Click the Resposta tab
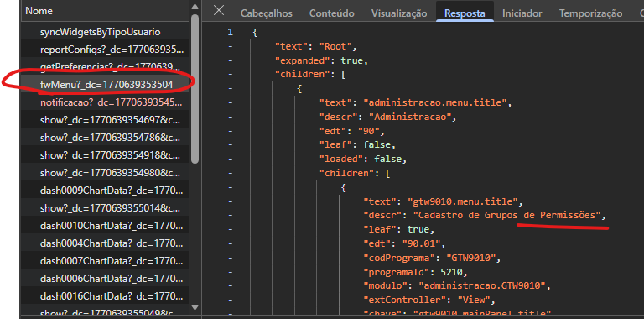Screen dimensions: 644x319 tap(465, 13)
